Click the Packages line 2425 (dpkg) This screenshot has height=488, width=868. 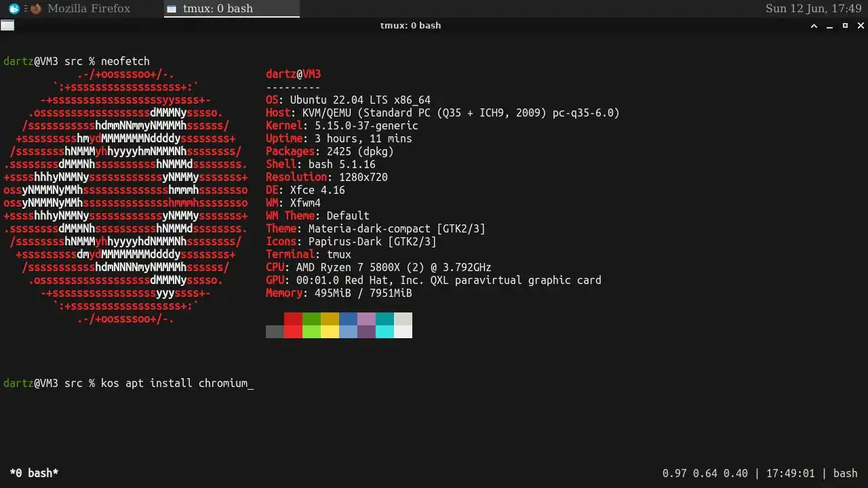pyautogui.click(x=330, y=151)
